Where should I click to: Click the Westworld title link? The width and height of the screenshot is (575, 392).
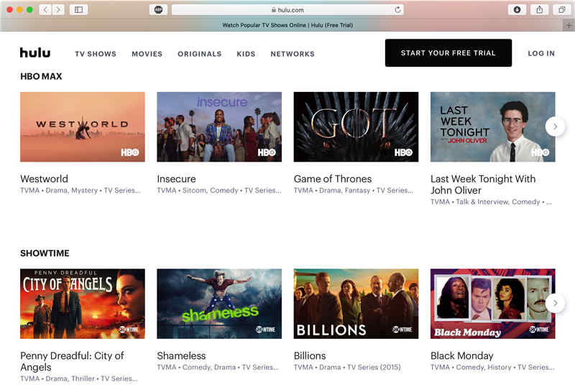coord(45,179)
